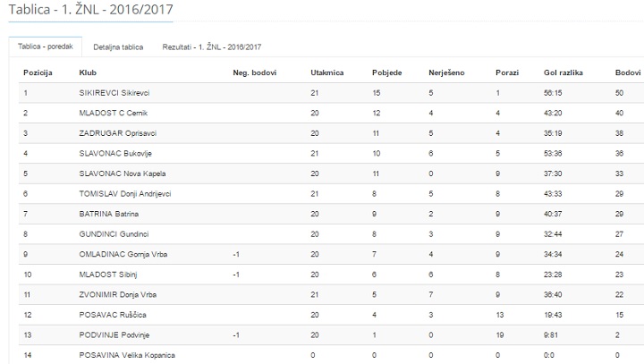Click PODVINJE Podvinje club name
The width and height of the screenshot is (644, 364).
pyautogui.click(x=114, y=334)
